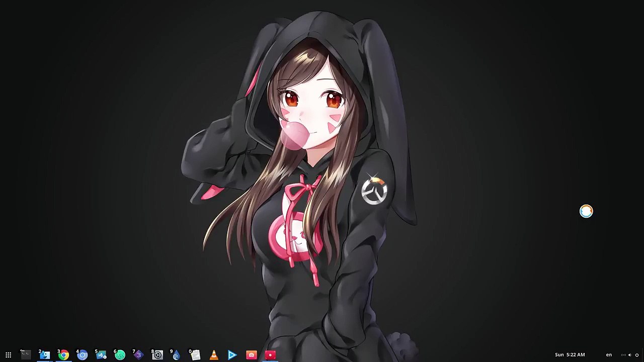Image resolution: width=644 pixels, height=362 pixels.
Task: Open the orange screenshot camera app
Action: tap(252, 355)
